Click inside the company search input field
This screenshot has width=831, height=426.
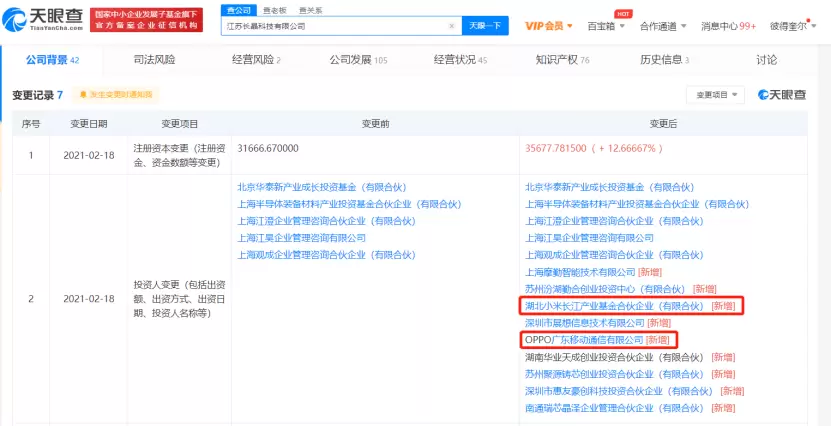coord(330,25)
